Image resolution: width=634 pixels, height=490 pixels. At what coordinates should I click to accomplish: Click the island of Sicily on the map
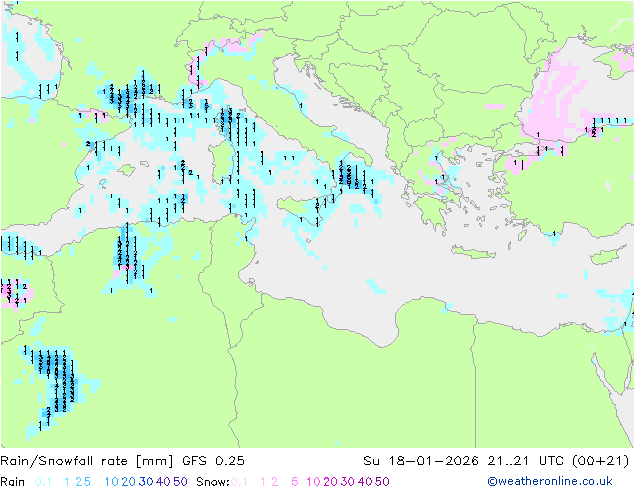[x=301, y=207]
